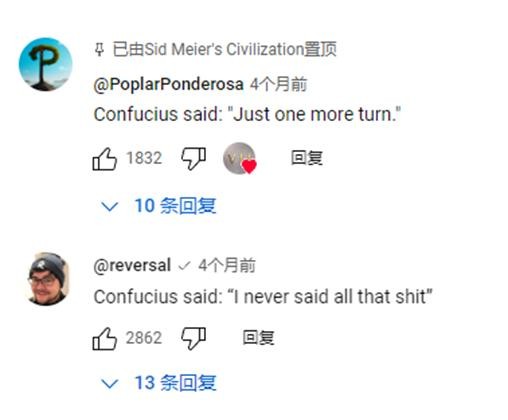
Task: Reply to the PoplarPonderosa comment
Action: 307,158
